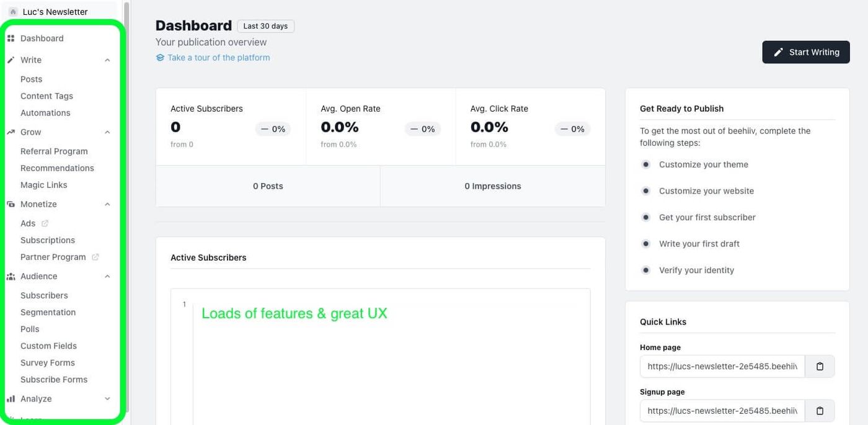Open Custom Fields page

tap(48, 346)
